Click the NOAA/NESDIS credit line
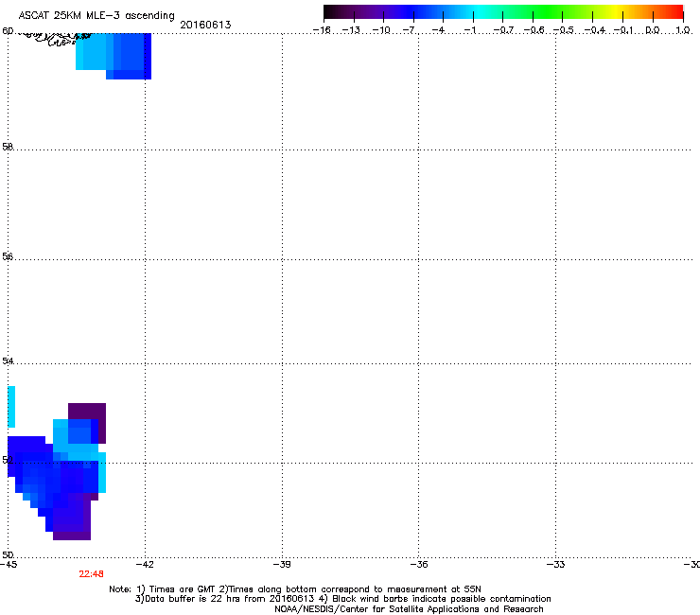 409,609
